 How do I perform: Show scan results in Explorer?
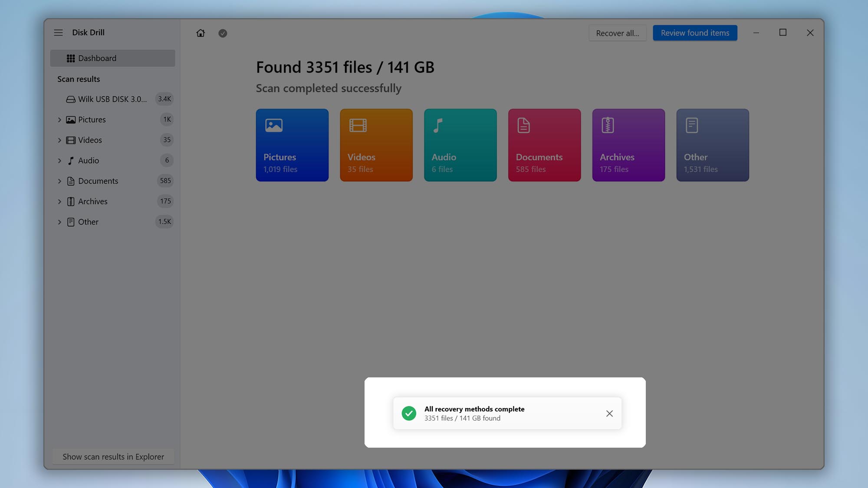(x=113, y=456)
